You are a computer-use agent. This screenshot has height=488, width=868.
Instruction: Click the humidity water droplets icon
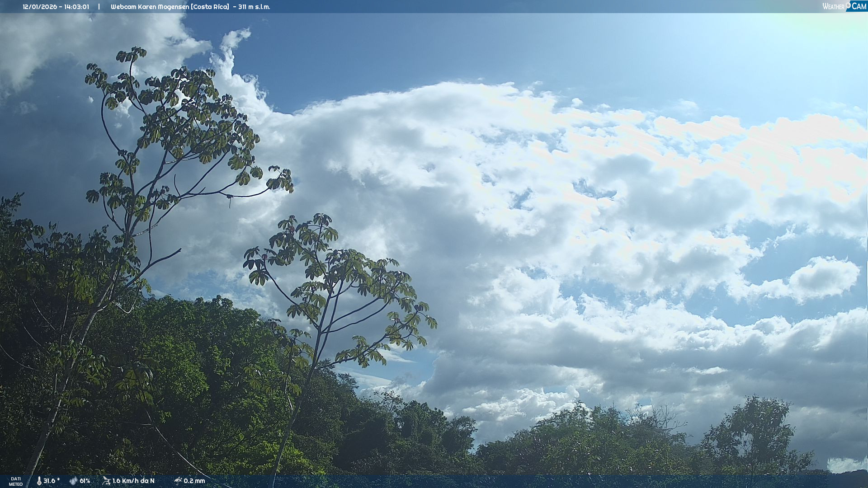pyautogui.click(x=73, y=481)
